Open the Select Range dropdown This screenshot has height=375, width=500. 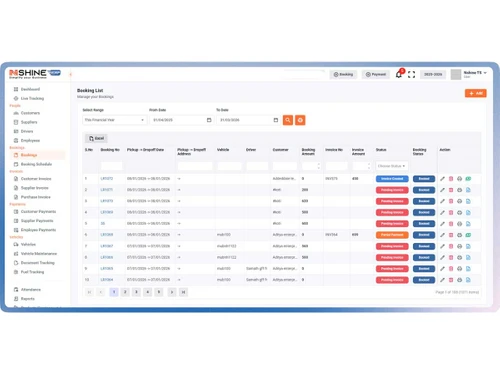pyautogui.click(x=114, y=120)
